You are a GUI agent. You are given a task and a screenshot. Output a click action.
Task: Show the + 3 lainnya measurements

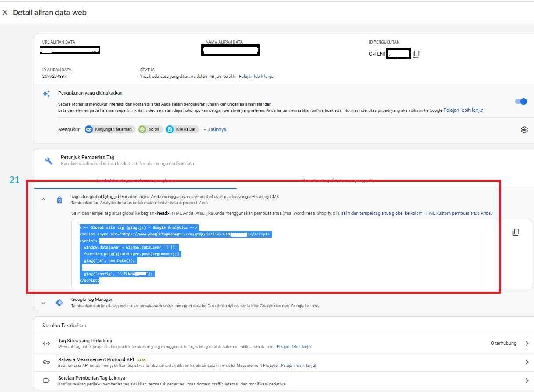(x=215, y=129)
